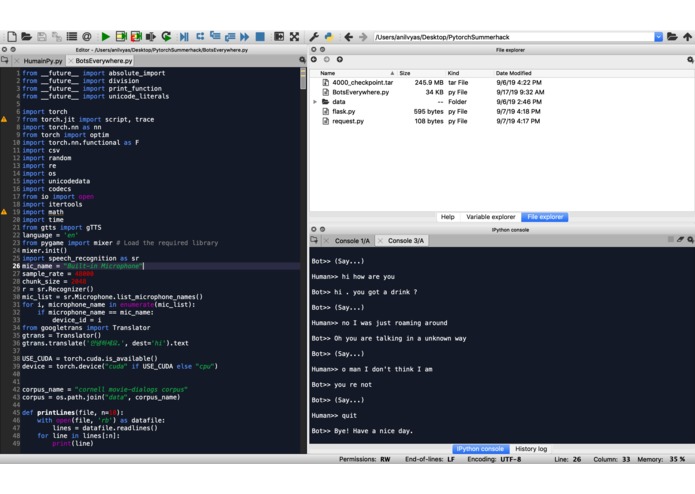Viewport: 695px width, 494px height.
Task: Switch to the Variable explorer tab
Action: [491, 217]
